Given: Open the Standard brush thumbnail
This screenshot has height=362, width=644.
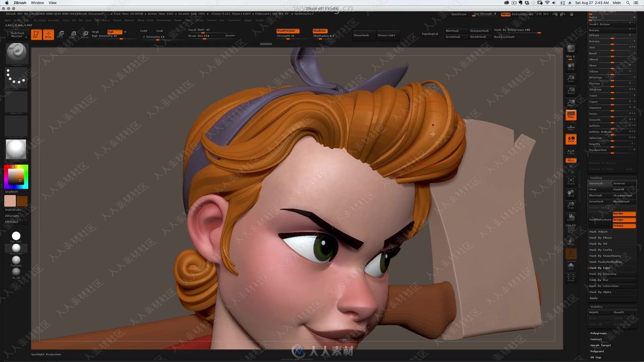Looking at the screenshot, I should [16, 54].
